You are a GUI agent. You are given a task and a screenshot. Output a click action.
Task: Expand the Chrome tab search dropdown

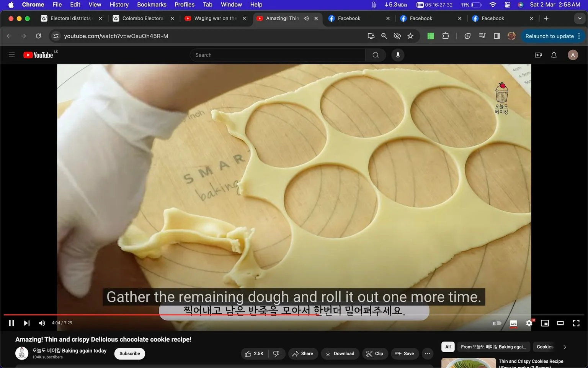(x=580, y=18)
